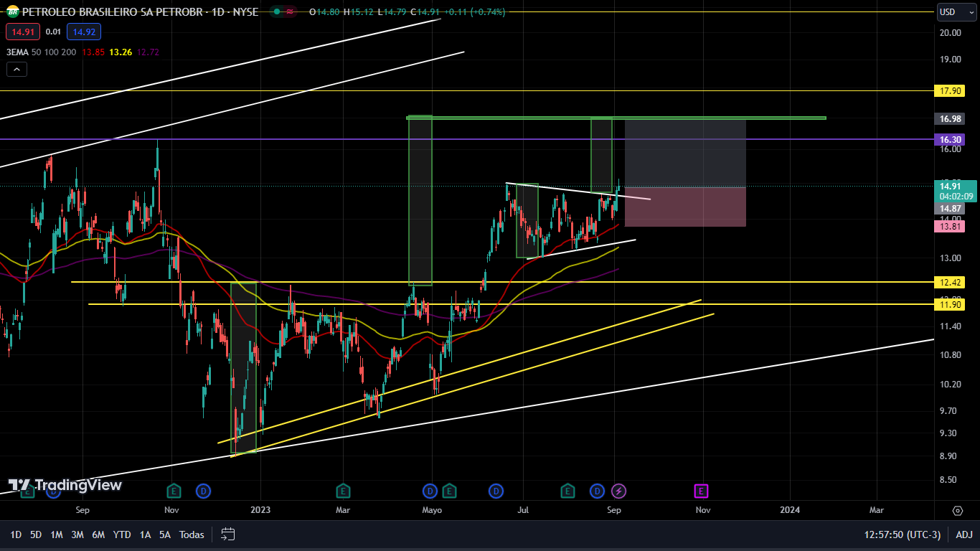
Task: Click the purple lightning event marker
Action: click(618, 491)
